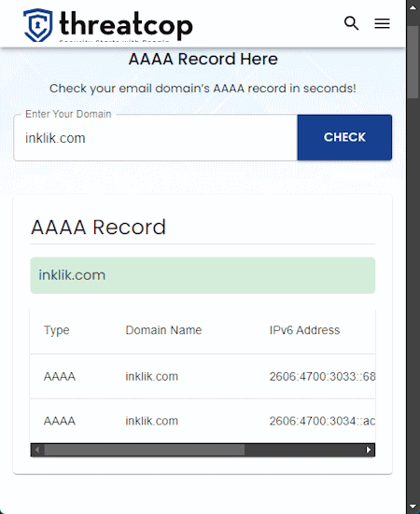This screenshot has height=514, width=420.
Task: Click the 2606:4700:3034 address cell
Action: [322, 421]
